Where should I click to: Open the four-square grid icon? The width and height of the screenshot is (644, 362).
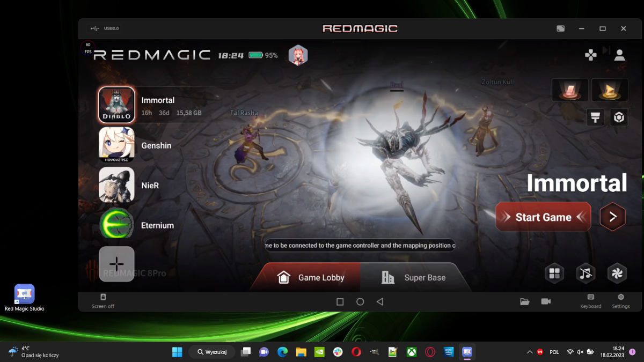pyautogui.click(x=554, y=274)
